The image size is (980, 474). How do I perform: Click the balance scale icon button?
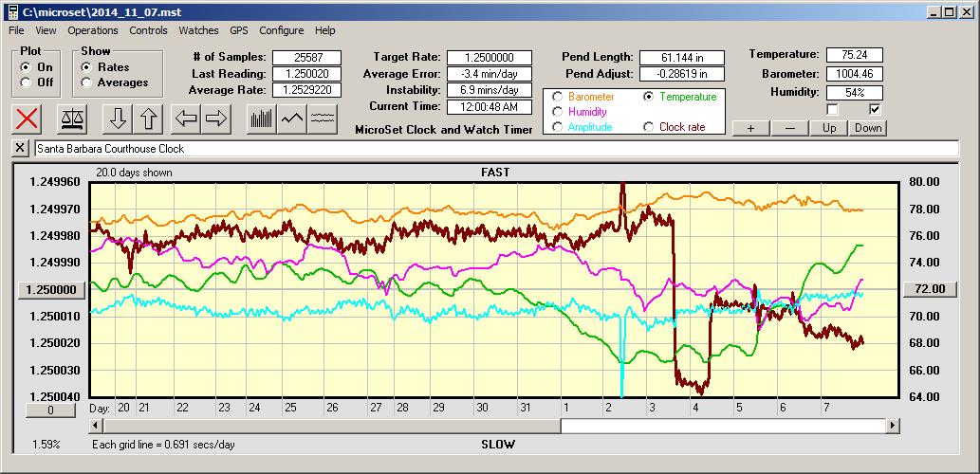click(x=72, y=118)
